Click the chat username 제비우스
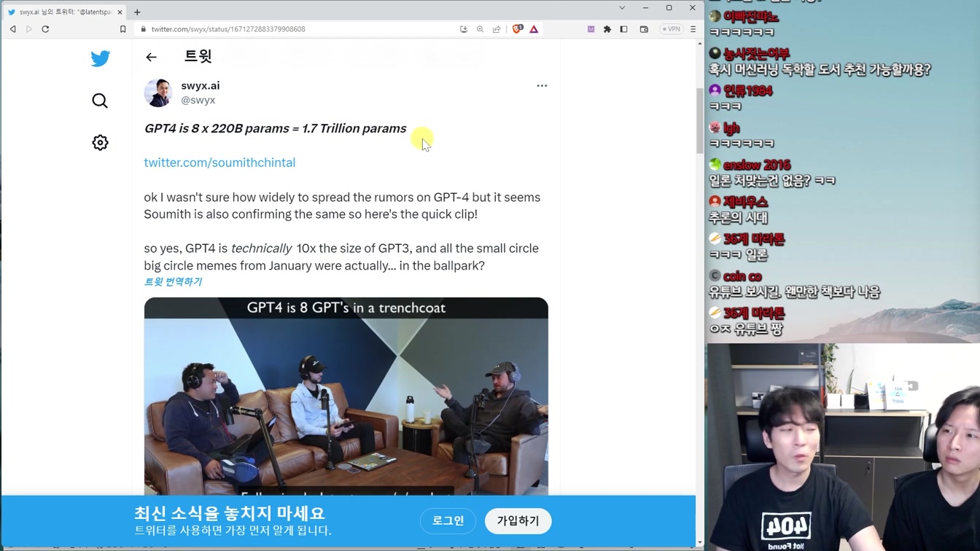Screen dimensions: 980x551 coord(745,202)
